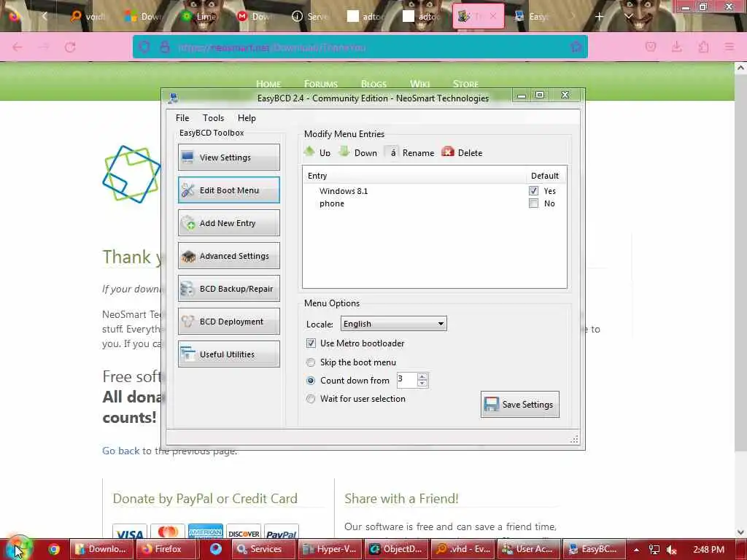Image resolution: width=747 pixels, height=560 pixels.
Task: Switch to Hyper-V taskbar item
Action: 330,549
